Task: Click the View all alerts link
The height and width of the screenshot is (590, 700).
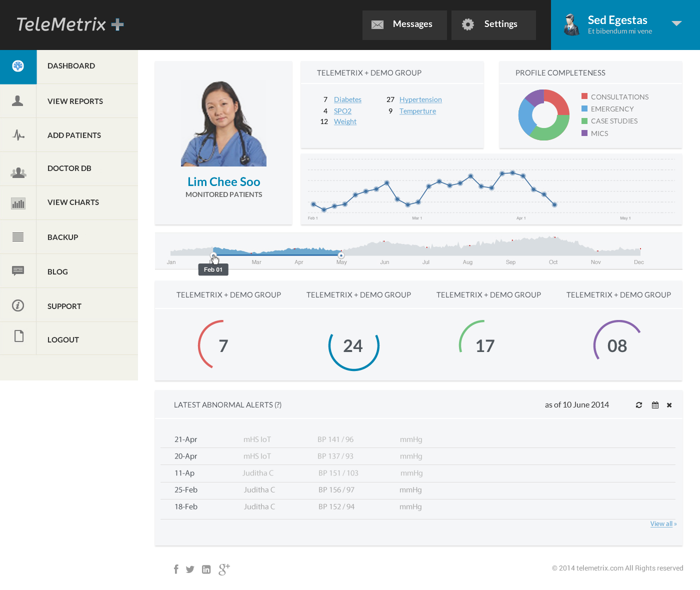Action: (x=663, y=523)
